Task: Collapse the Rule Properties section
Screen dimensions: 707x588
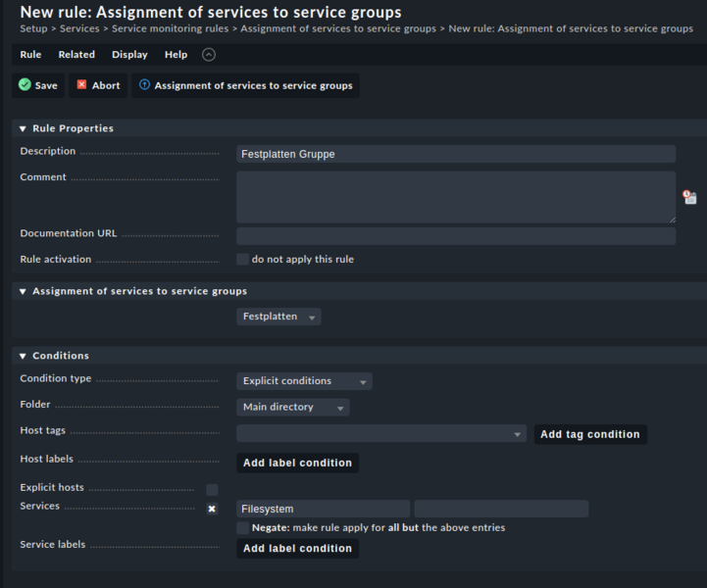Action: pos(23,128)
